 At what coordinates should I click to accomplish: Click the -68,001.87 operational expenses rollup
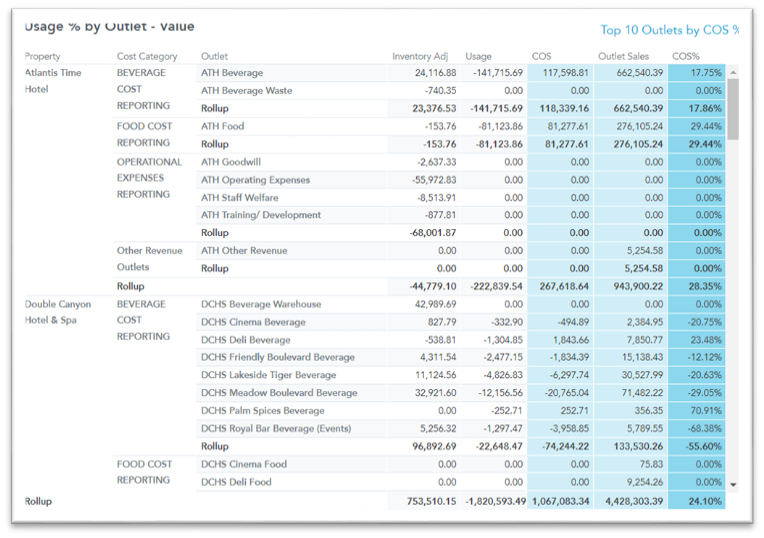pyautogui.click(x=433, y=233)
